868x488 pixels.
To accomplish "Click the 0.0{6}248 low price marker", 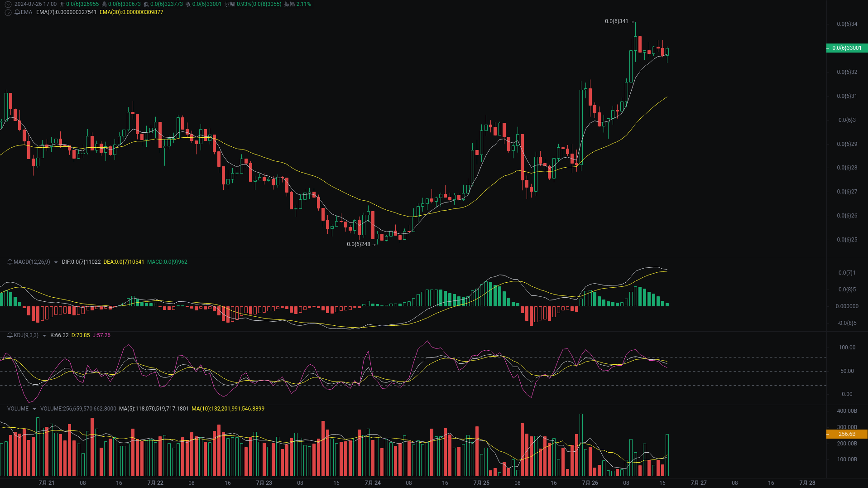I will 359,244.
